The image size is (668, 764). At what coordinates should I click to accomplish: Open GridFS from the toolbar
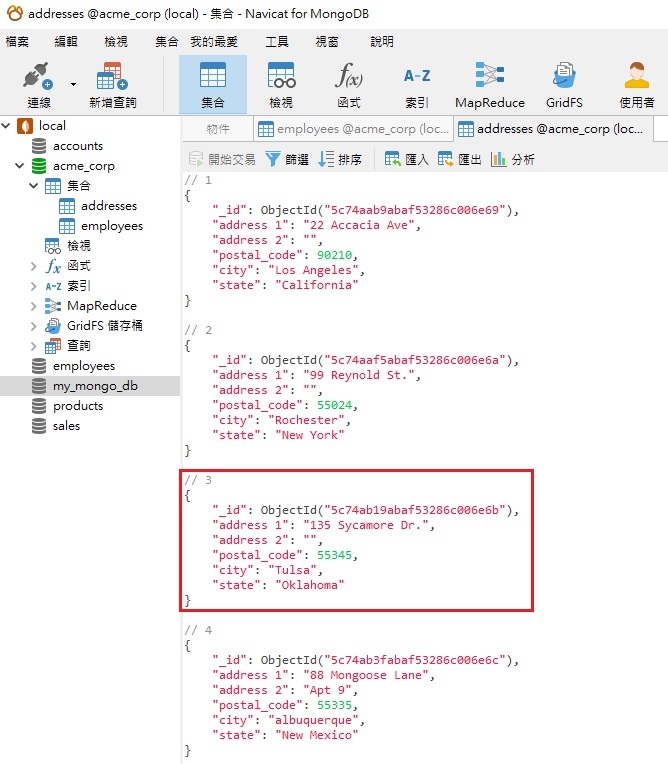tap(563, 78)
